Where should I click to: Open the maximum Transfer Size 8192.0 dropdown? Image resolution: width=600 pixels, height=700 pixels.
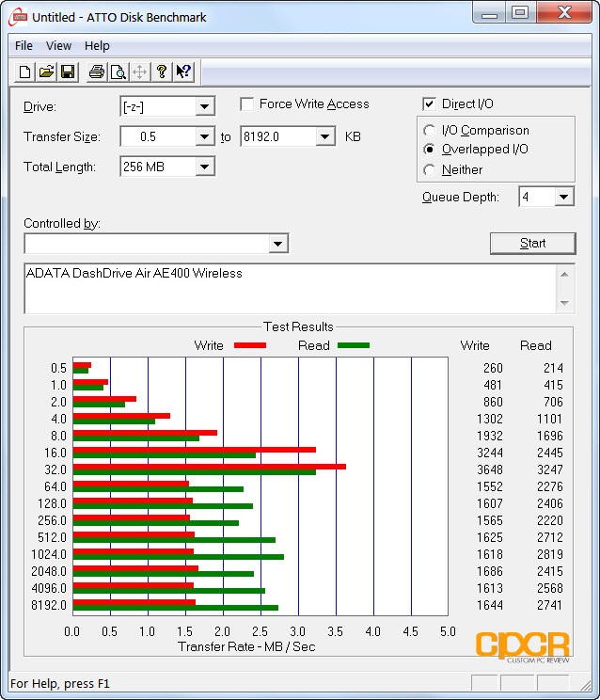[325, 136]
